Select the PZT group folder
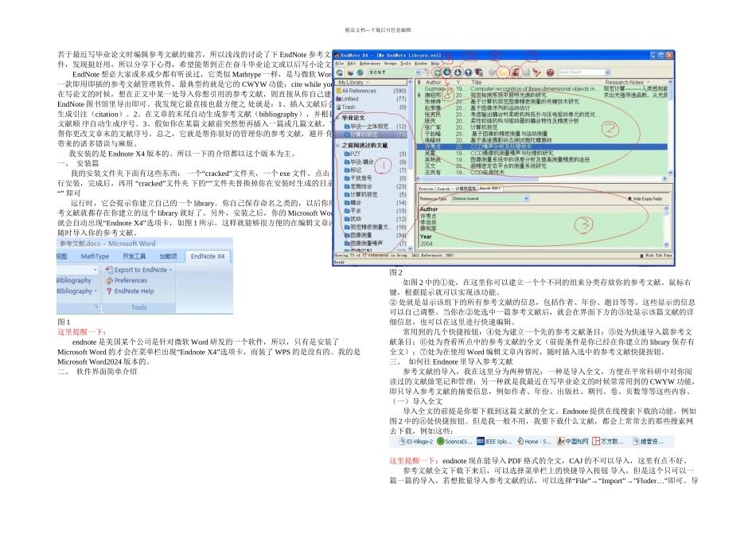756x535 pixels. [x=375, y=154]
